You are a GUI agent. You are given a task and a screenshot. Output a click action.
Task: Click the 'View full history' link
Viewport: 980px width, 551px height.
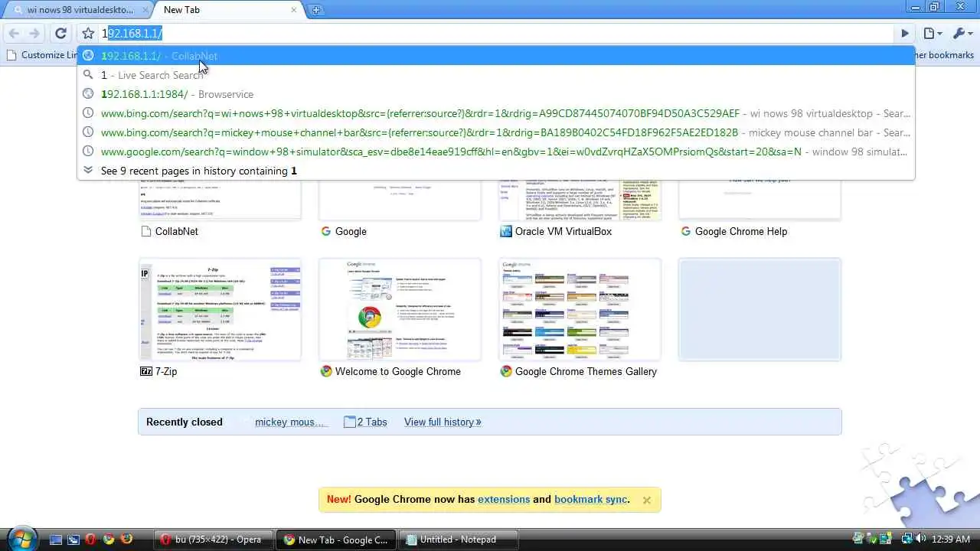click(443, 422)
